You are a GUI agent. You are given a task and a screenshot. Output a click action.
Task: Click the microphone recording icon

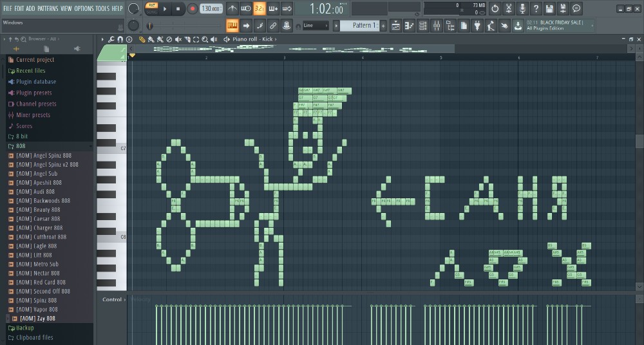click(522, 8)
